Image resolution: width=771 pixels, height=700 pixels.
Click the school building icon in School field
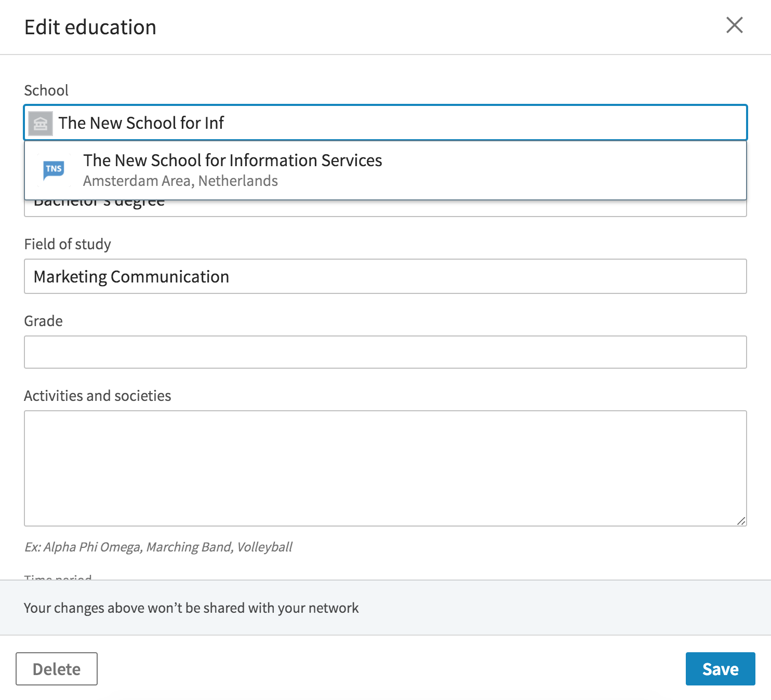pyautogui.click(x=41, y=124)
